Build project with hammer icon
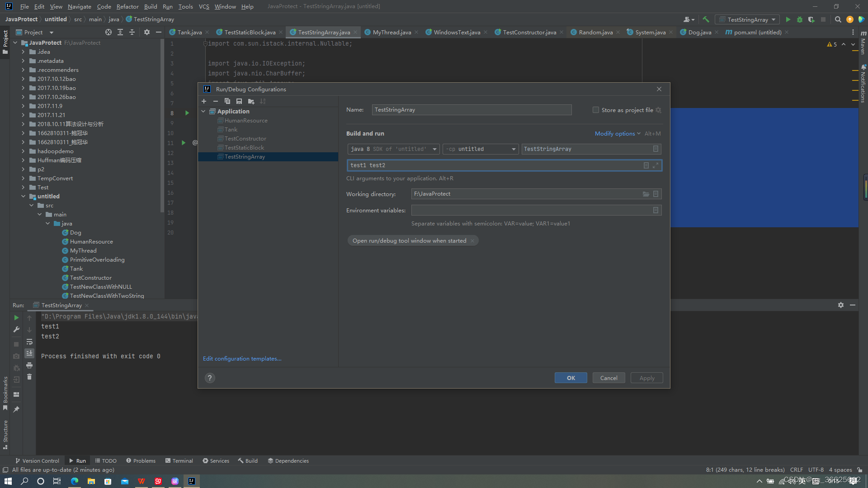 coord(706,19)
